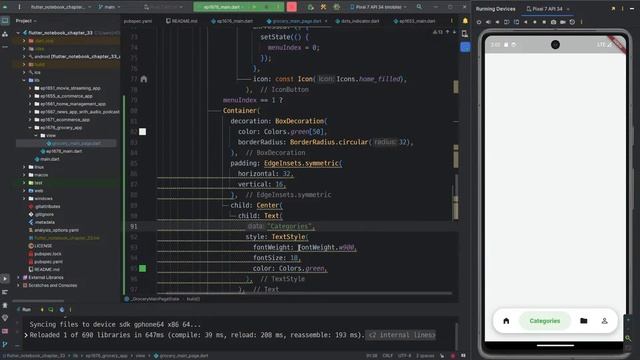The width and height of the screenshot is (640, 360).
Task: Open the Structure tool window icon
Action: point(5,34)
